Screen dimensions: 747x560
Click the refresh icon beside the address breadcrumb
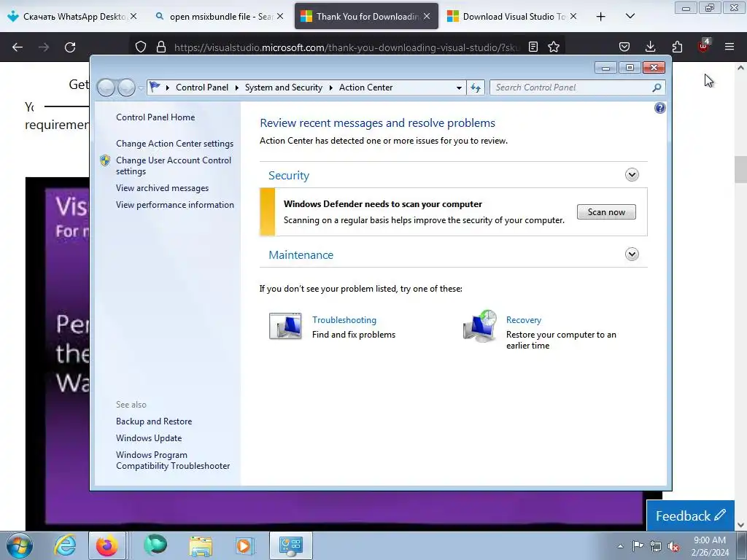click(476, 87)
